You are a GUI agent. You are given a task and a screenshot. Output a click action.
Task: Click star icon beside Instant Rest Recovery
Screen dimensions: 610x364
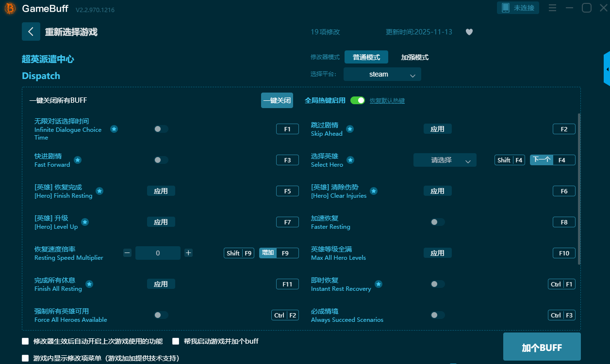click(x=379, y=284)
